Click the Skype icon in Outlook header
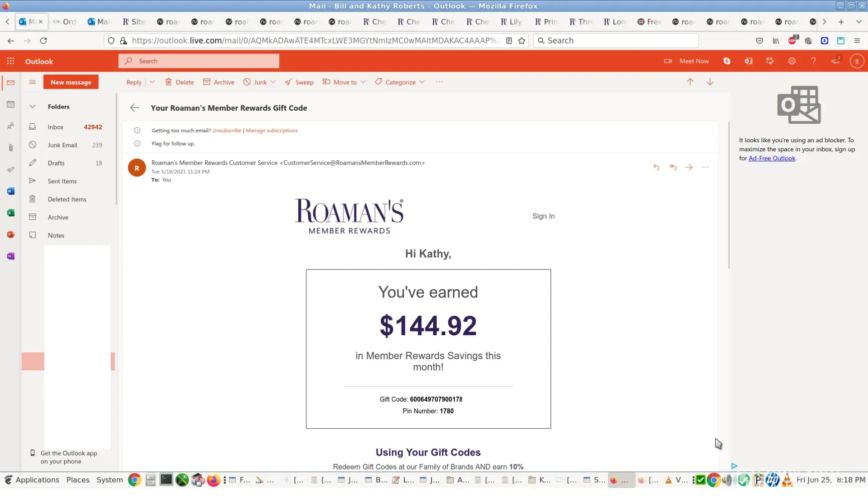Viewport: 868px width, 501px height. (x=727, y=61)
